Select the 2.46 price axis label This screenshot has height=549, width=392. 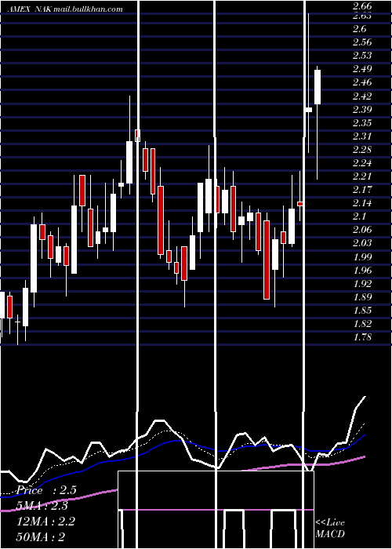coord(362,82)
